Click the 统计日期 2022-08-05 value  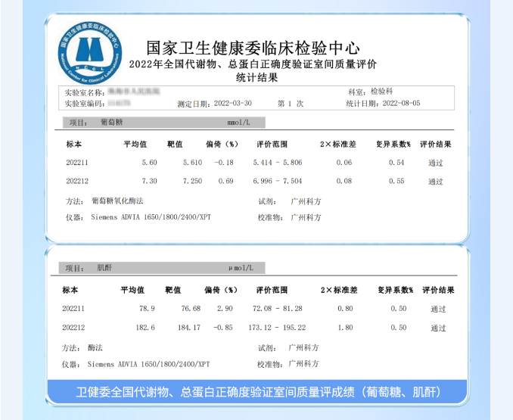(x=401, y=103)
